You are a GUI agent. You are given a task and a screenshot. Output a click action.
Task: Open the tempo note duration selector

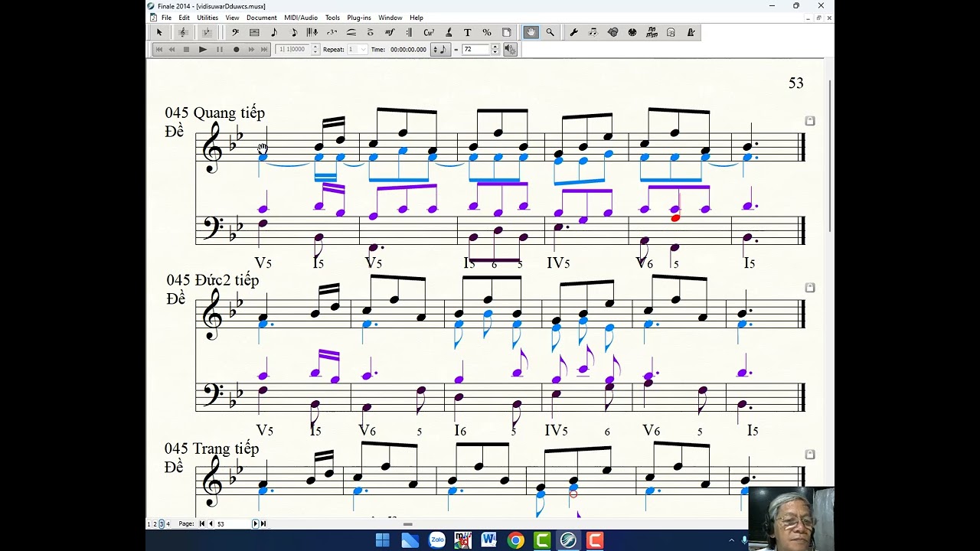click(441, 49)
